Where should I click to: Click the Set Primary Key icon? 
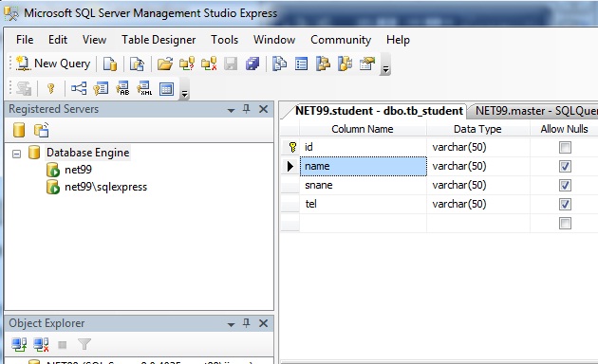(x=50, y=89)
